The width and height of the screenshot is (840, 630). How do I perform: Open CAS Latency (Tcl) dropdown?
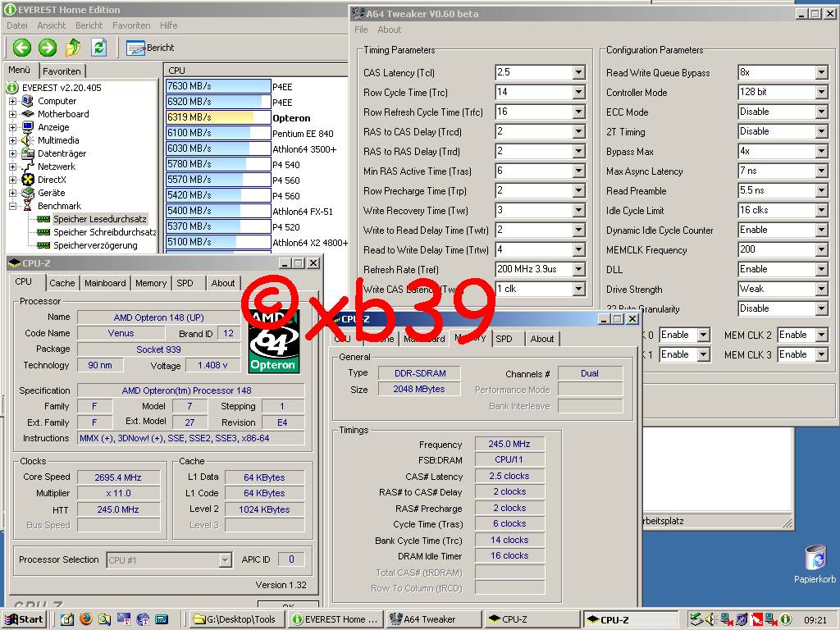[x=578, y=72]
